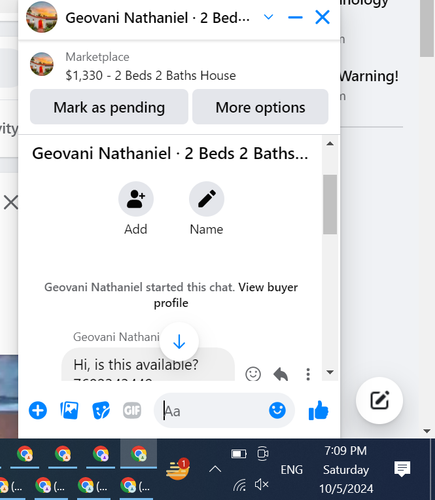This screenshot has height=500, width=435.
Task: Open more actions plus icon
Action: pos(38,410)
